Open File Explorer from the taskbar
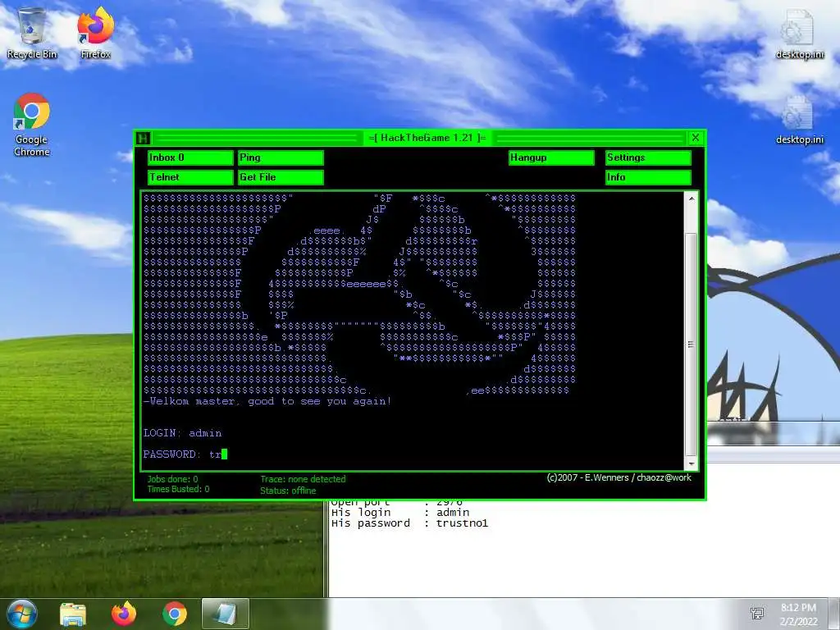Screen dimensions: 840x630 73,614
